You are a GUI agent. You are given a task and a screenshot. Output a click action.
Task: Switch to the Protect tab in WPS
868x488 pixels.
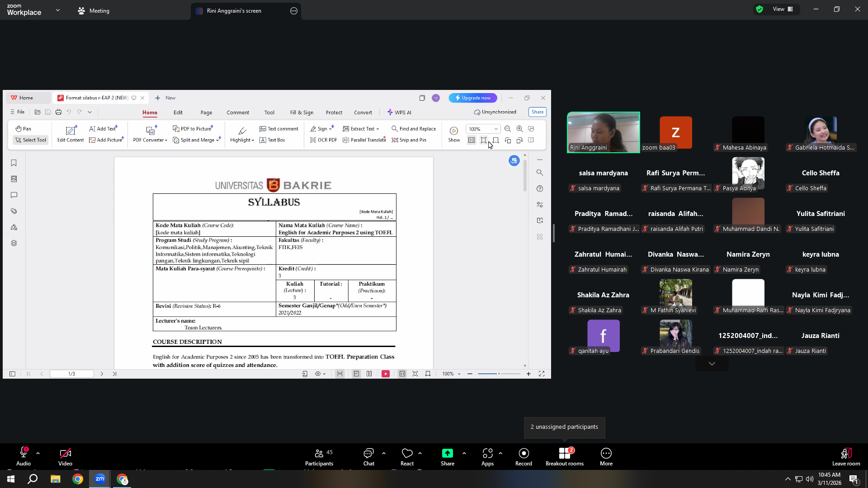(x=334, y=113)
